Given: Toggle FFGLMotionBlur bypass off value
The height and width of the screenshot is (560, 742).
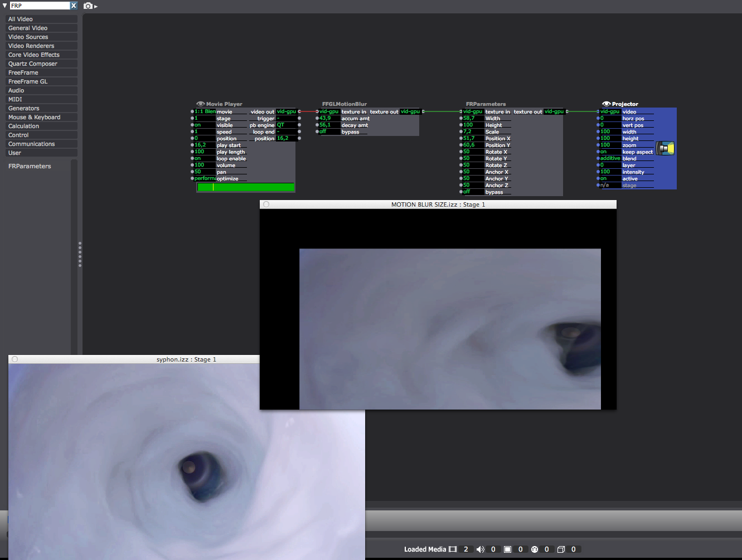Looking at the screenshot, I should pyautogui.click(x=329, y=132).
